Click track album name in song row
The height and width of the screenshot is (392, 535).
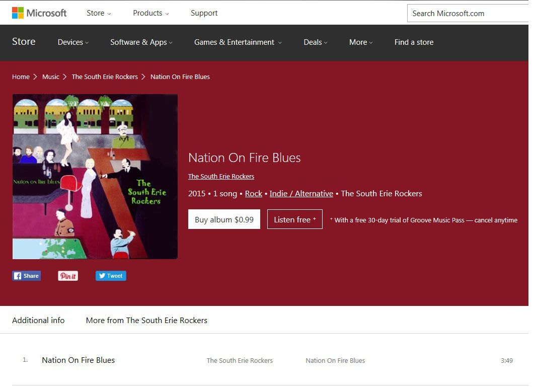point(335,361)
